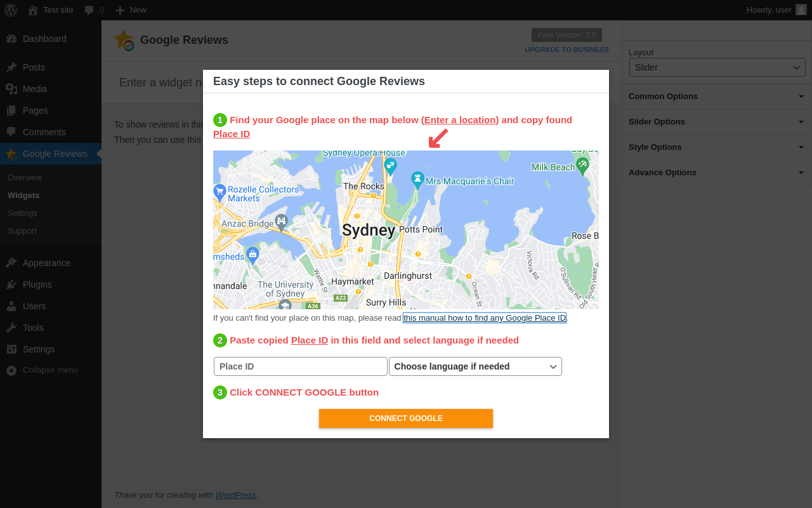
Task: Open the Support submenu
Action: point(22,231)
